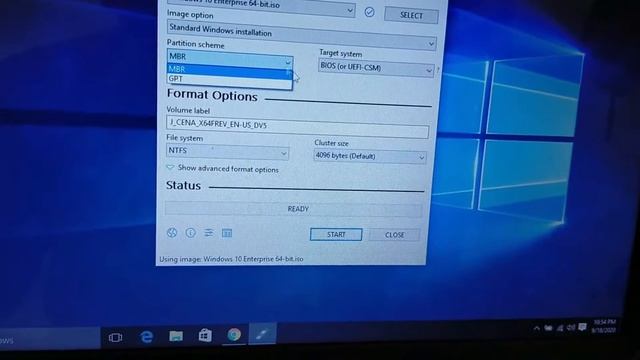Show hidden system tray icons
Viewport: 640px width, 360px height.
point(537,328)
